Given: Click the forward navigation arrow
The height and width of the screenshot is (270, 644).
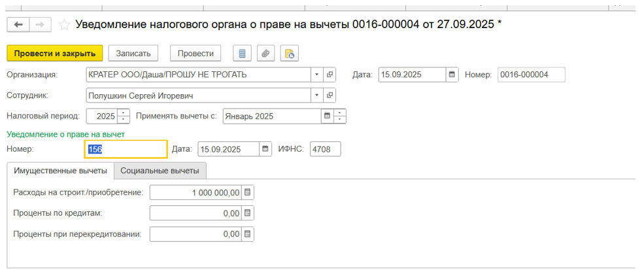Looking at the screenshot, I should click(40, 25).
